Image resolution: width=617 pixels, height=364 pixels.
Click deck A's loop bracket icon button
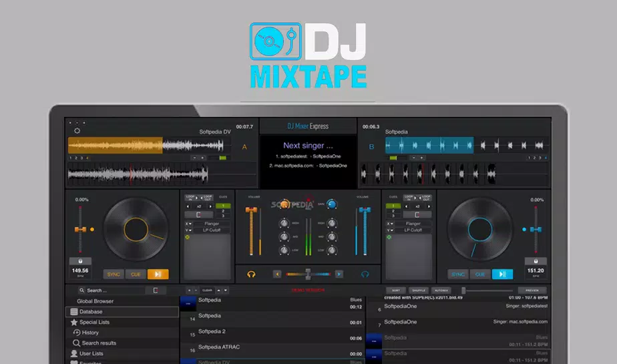[x=198, y=215]
